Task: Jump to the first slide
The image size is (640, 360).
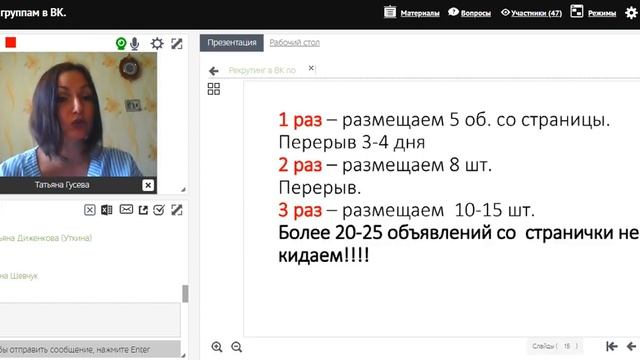Action: tap(611, 347)
